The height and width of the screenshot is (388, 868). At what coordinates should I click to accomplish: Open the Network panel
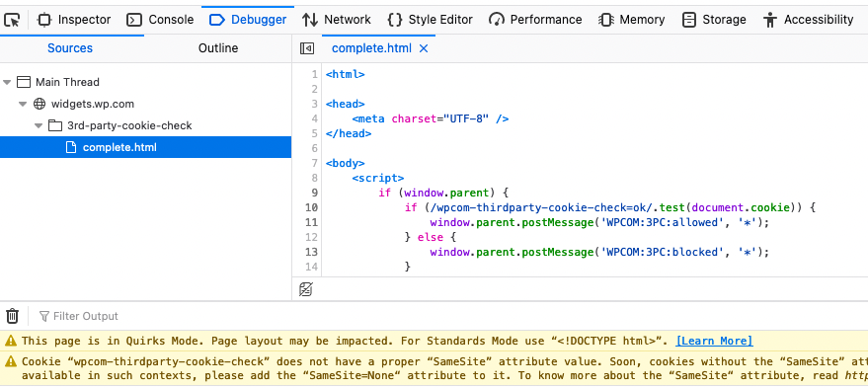click(x=336, y=20)
